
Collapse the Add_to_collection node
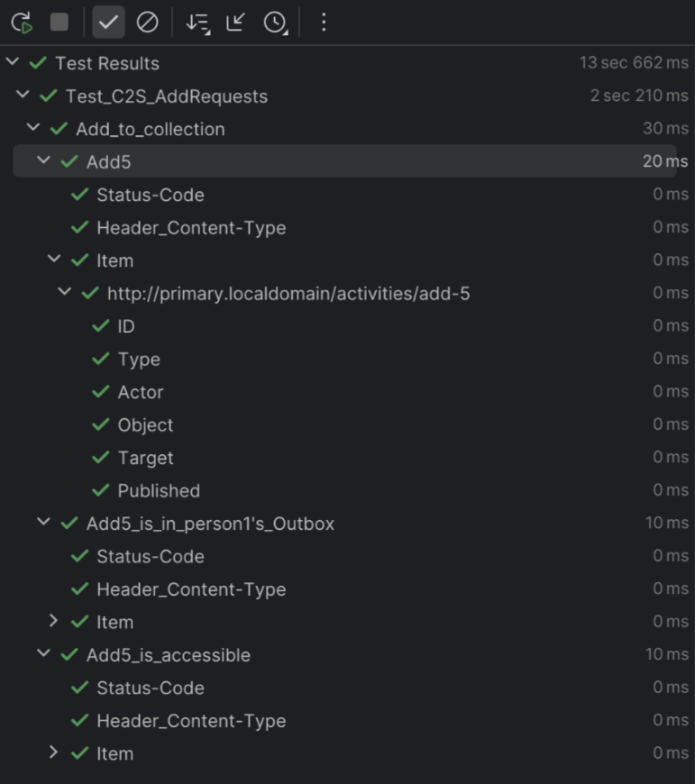(33, 127)
